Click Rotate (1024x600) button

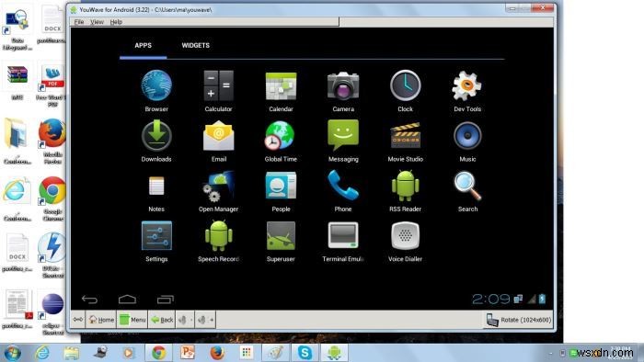pyautogui.click(x=519, y=320)
